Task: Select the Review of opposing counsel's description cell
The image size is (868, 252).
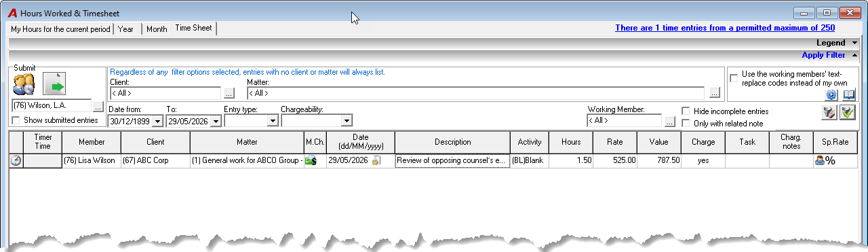Action: (452, 161)
